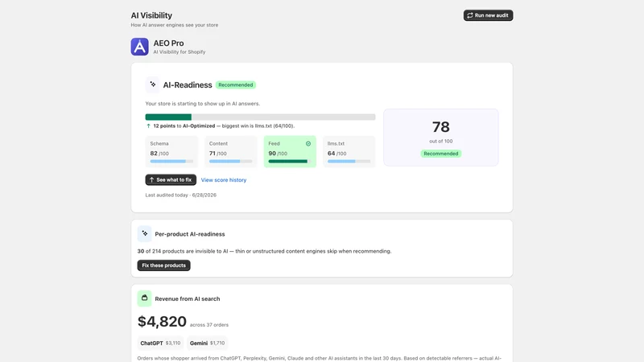Screen dimensions: 644x362
Task: Click the 78 overall score number
Action: pyautogui.click(x=440, y=127)
